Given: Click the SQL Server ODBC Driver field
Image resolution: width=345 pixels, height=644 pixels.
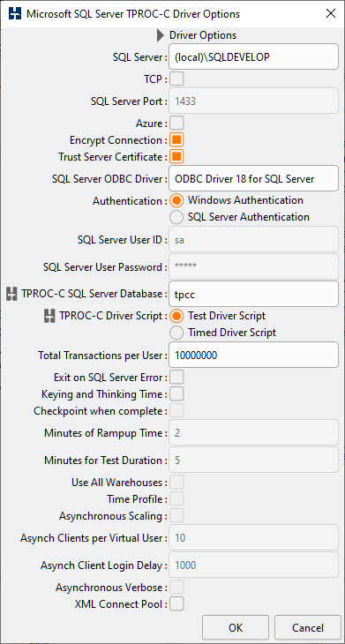Looking at the screenshot, I should tap(253, 179).
